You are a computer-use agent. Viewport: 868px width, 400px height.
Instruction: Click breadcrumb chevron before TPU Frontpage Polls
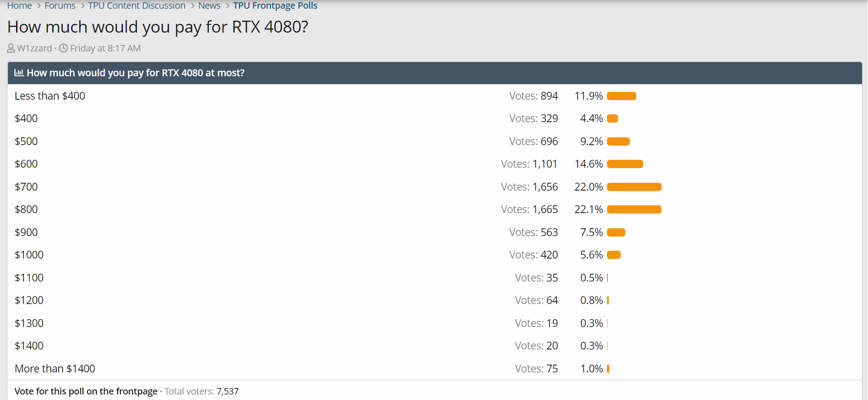pos(228,6)
